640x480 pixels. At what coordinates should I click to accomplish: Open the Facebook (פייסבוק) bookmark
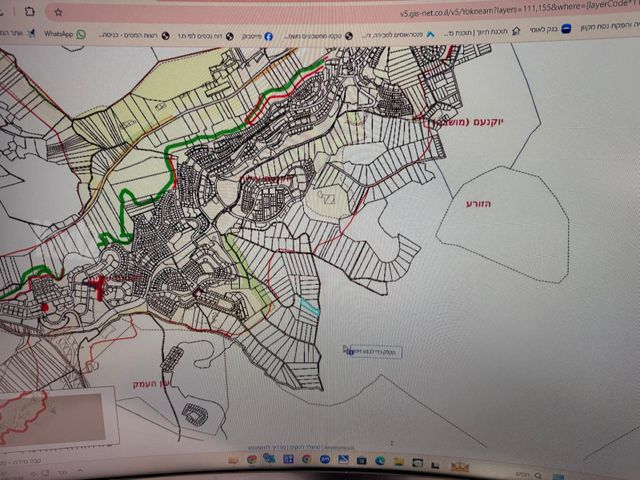(257, 36)
